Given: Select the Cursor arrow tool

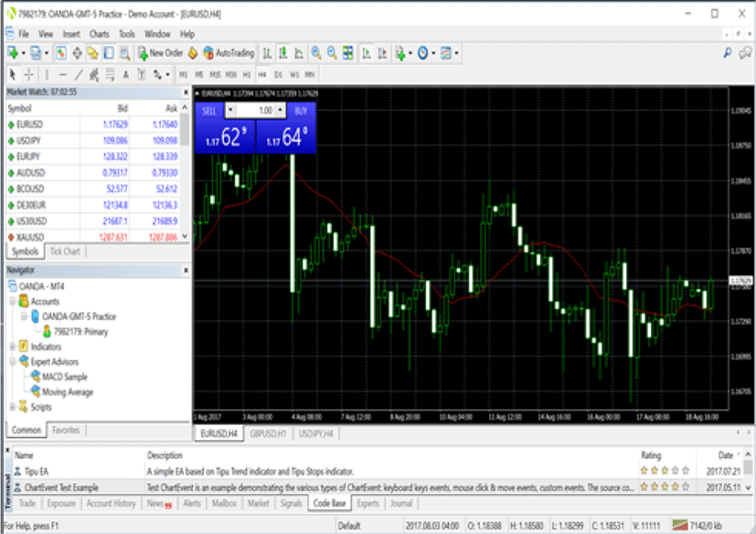Looking at the screenshot, I should [x=13, y=75].
